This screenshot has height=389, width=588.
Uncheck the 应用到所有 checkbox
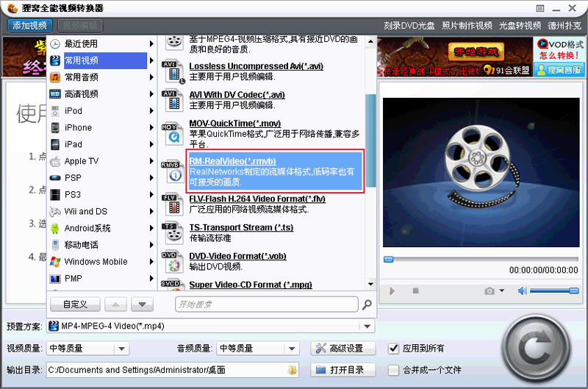[x=393, y=349]
